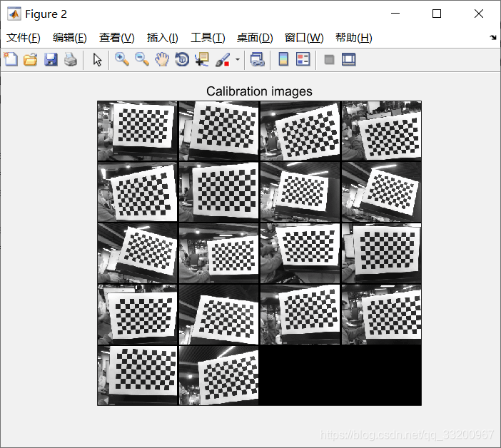
Task: Select the Zoom Out magnifier tool
Action: (x=142, y=60)
